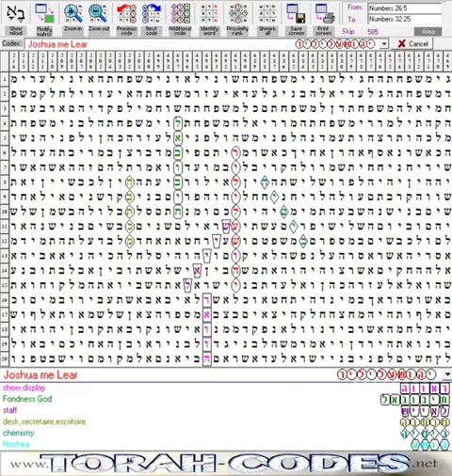Click the row 10 header of matrix

(x=5, y=212)
